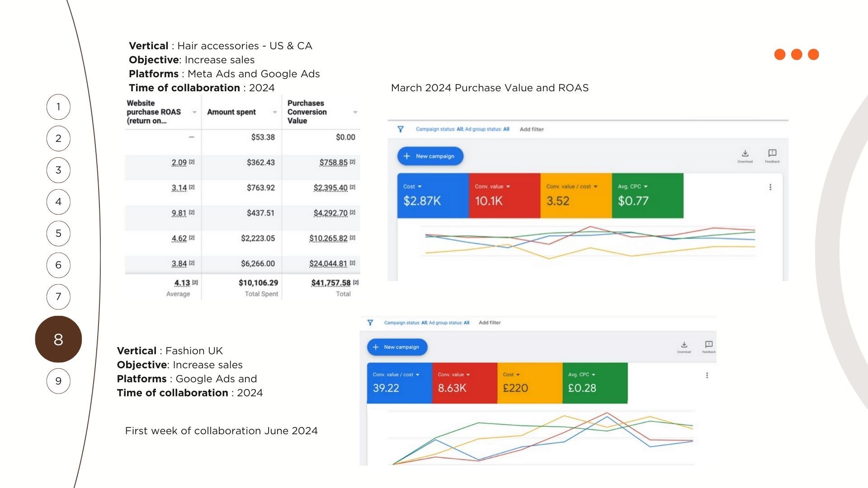Go to slide number 3 in the side navigation
The width and height of the screenshot is (868, 488).
click(58, 170)
